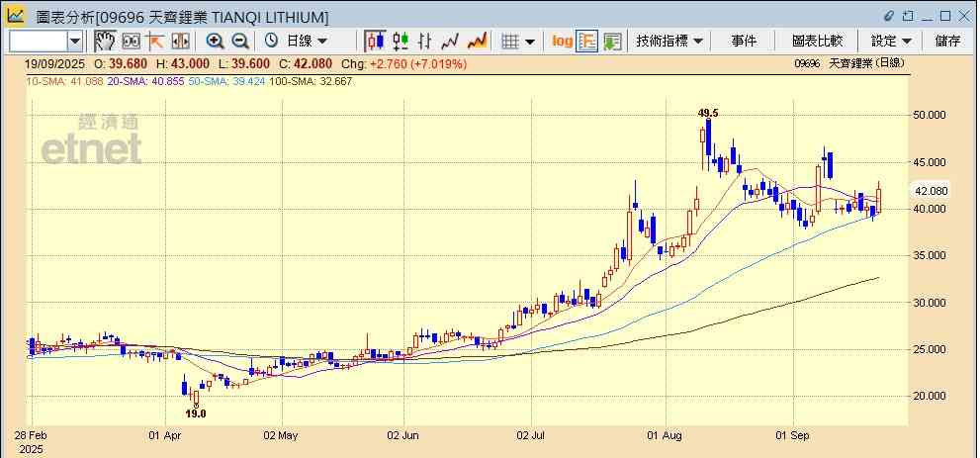This screenshot has height=458, width=980.
Task: Click the paperclip pin icon
Action: pos(889,16)
